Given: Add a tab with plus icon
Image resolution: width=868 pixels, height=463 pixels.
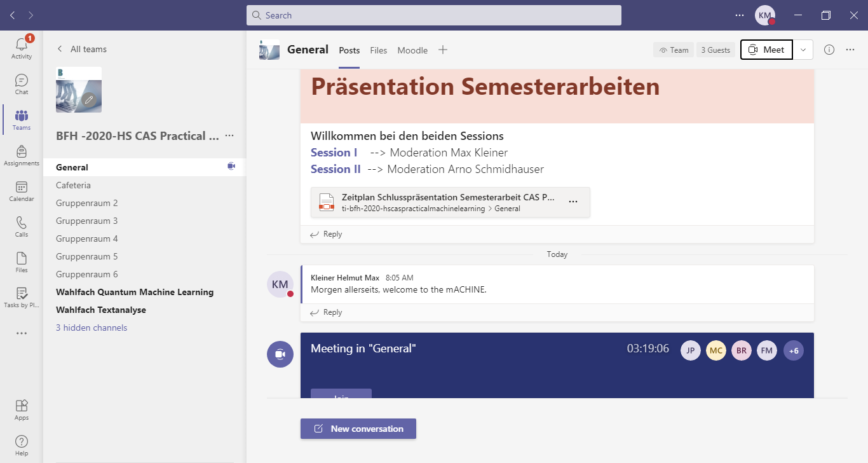Looking at the screenshot, I should point(443,50).
